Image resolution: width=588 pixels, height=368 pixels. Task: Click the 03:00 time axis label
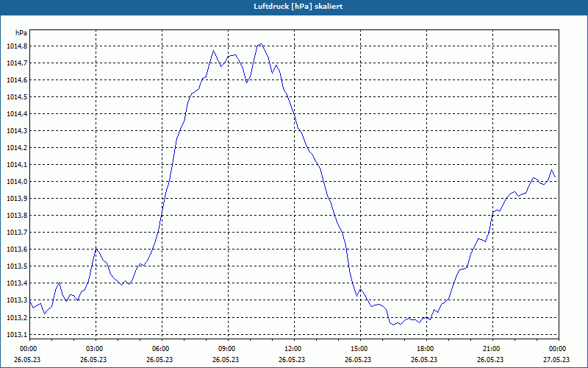point(96,349)
